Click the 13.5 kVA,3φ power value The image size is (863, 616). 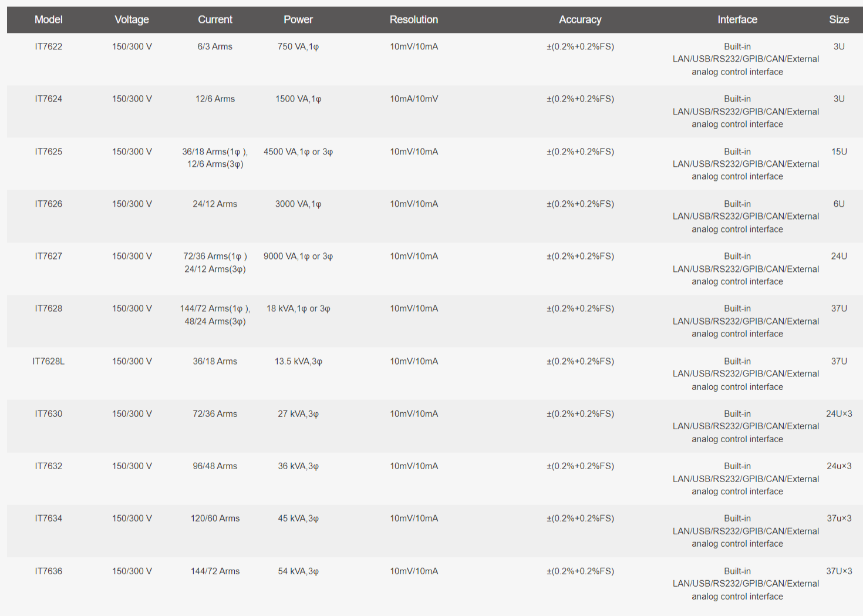[298, 361]
